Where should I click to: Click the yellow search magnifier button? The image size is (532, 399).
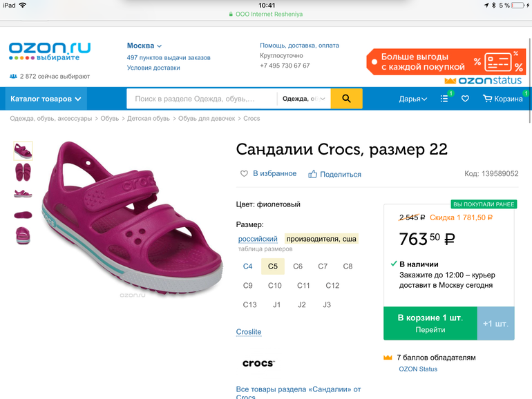pyautogui.click(x=346, y=99)
